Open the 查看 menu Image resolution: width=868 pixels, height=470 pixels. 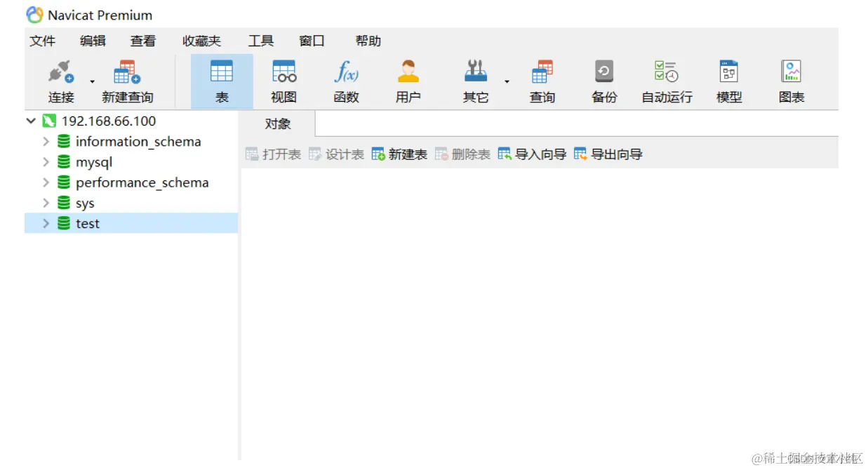point(143,41)
